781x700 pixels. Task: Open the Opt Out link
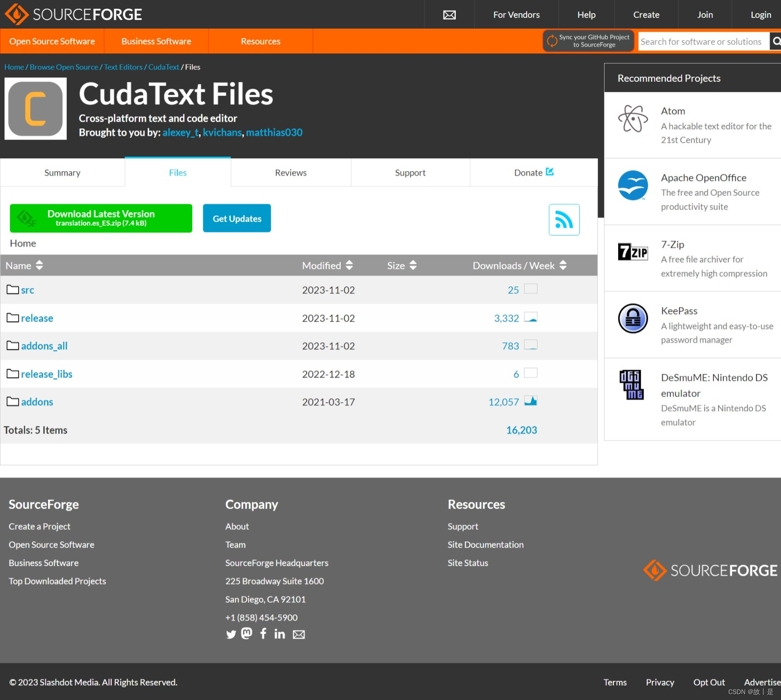pos(709,682)
